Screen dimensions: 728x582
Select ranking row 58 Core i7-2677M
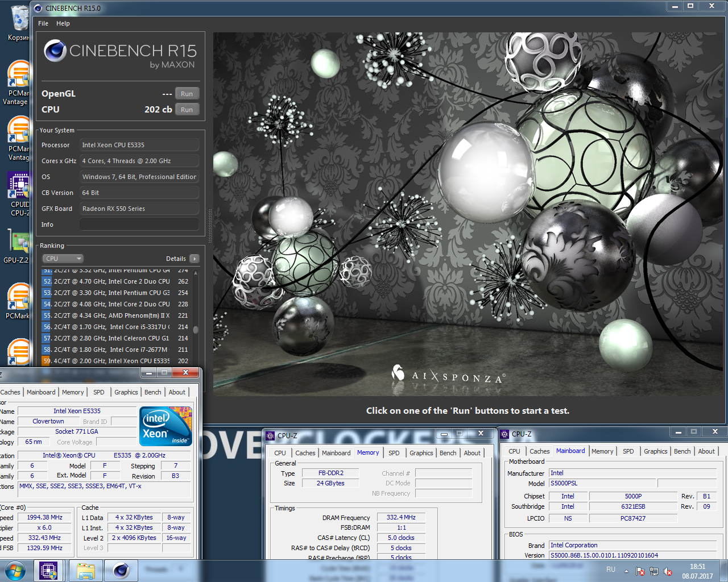[116, 350]
